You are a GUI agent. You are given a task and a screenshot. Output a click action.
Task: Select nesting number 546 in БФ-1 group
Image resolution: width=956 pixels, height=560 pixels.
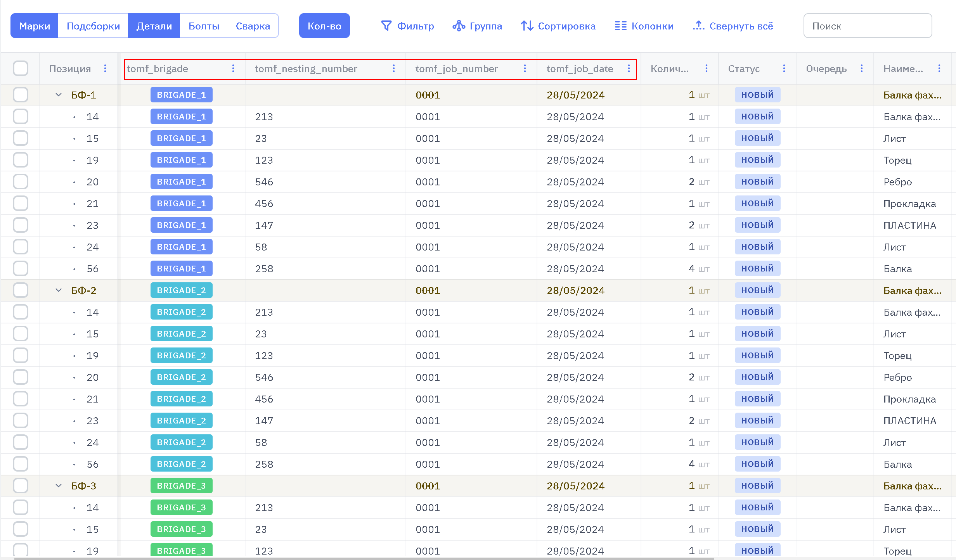click(x=264, y=181)
